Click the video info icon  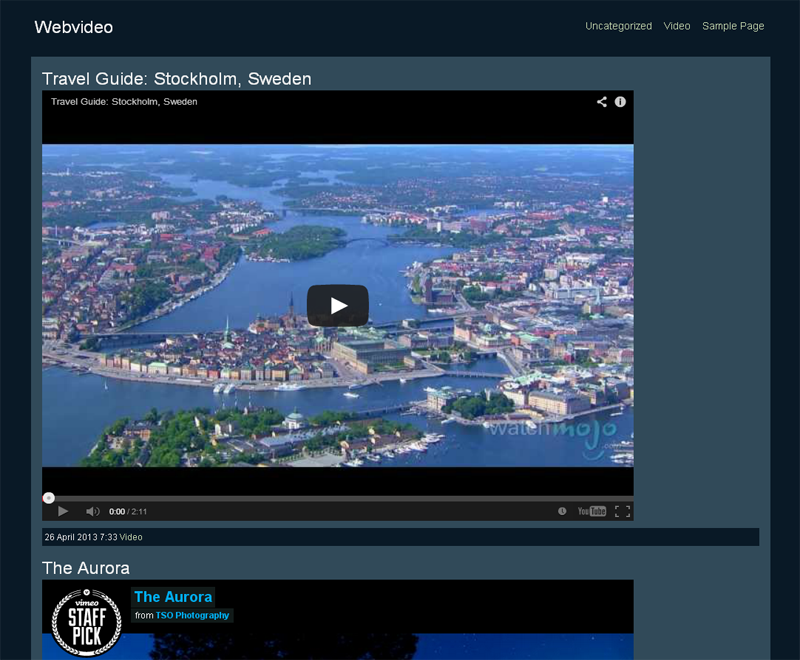[621, 101]
